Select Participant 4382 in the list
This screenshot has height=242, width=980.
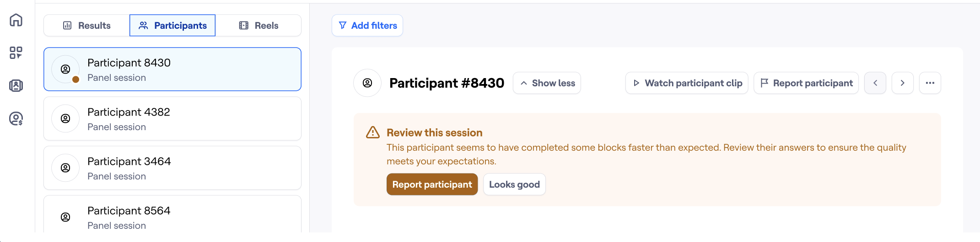coord(172,119)
